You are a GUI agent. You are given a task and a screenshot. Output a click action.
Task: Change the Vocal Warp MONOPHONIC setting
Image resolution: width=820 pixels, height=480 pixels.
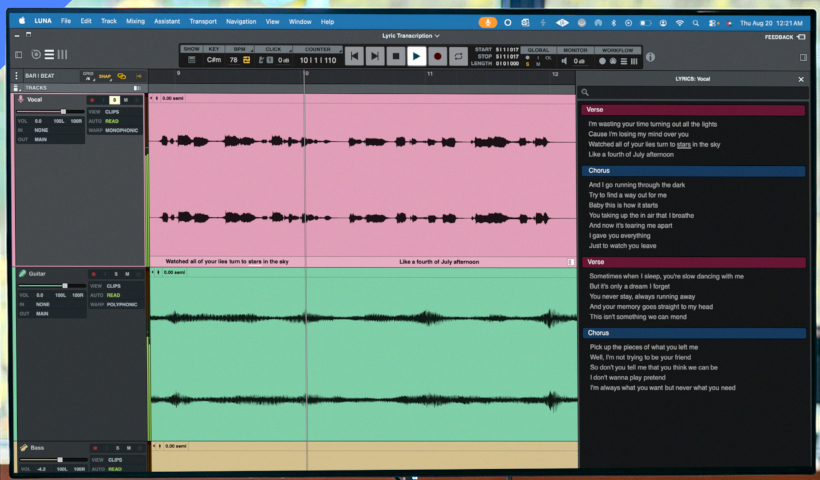121,130
